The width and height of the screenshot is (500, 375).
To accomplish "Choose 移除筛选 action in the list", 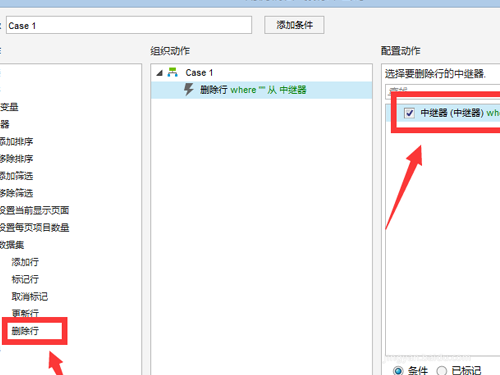I will (17, 193).
